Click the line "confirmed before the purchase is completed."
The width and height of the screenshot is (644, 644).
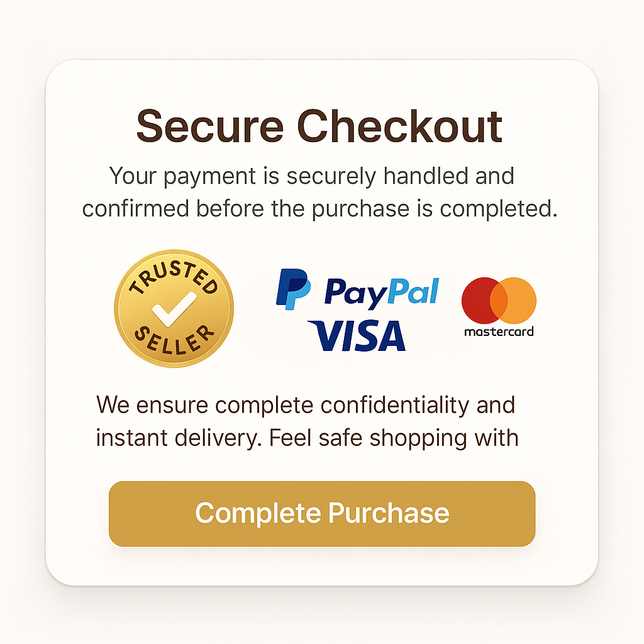(x=320, y=209)
